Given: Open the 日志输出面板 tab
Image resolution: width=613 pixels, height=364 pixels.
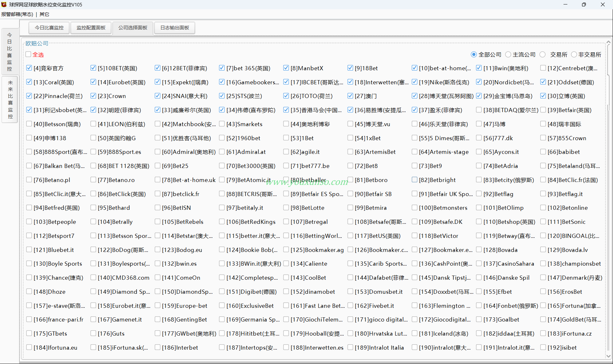Looking at the screenshot, I should point(175,28).
